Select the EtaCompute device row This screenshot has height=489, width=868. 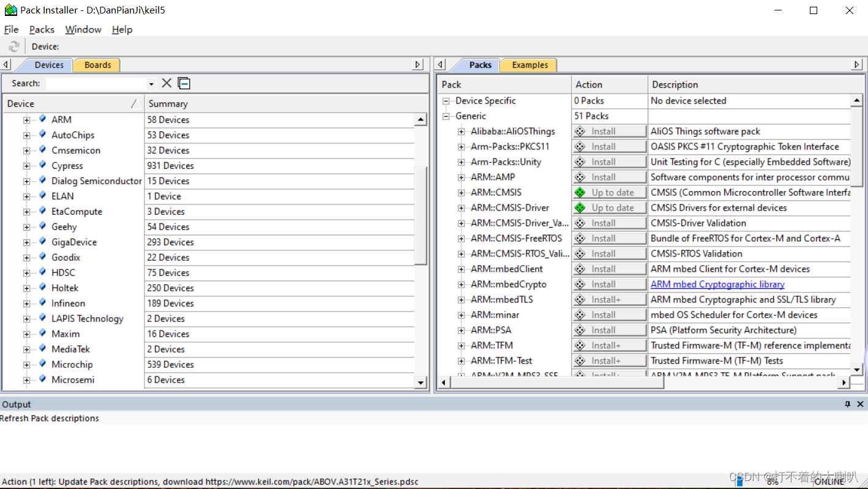77,211
